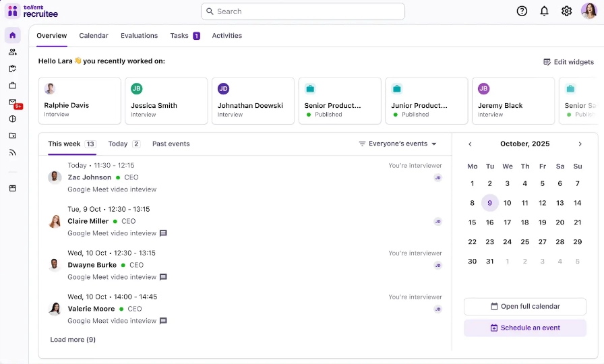The width and height of the screenshot is (604, 364).
Task: Select the Overview tab
Action: click(x=52, y=36)
